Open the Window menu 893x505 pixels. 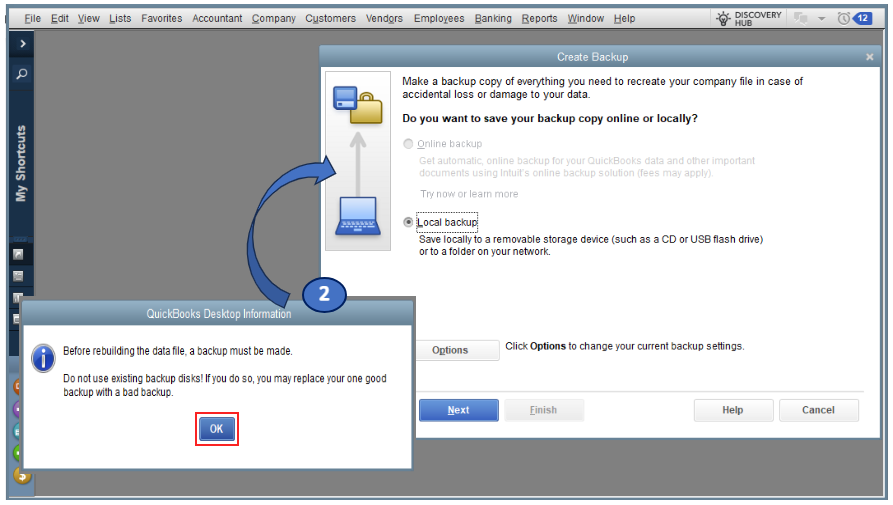click(585, 18)
